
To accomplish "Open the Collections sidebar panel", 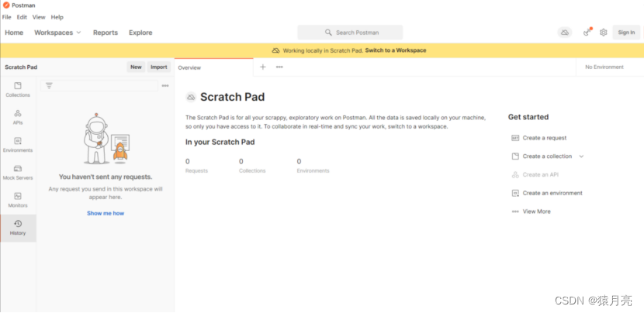I will pyautogui.click(x=18, y=89).
